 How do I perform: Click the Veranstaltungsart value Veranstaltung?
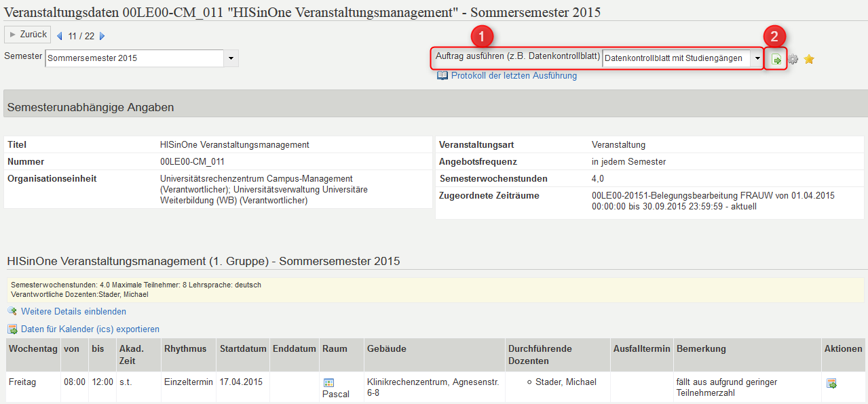pos(618,145)
